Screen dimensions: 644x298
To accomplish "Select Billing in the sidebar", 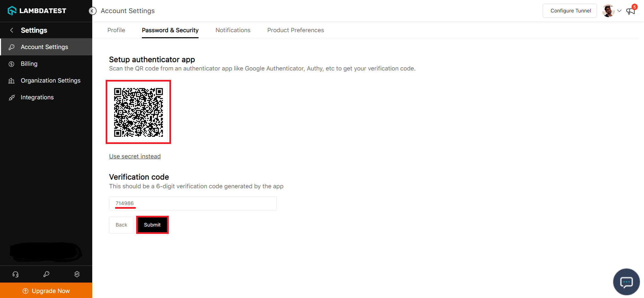I will (29, 64).
